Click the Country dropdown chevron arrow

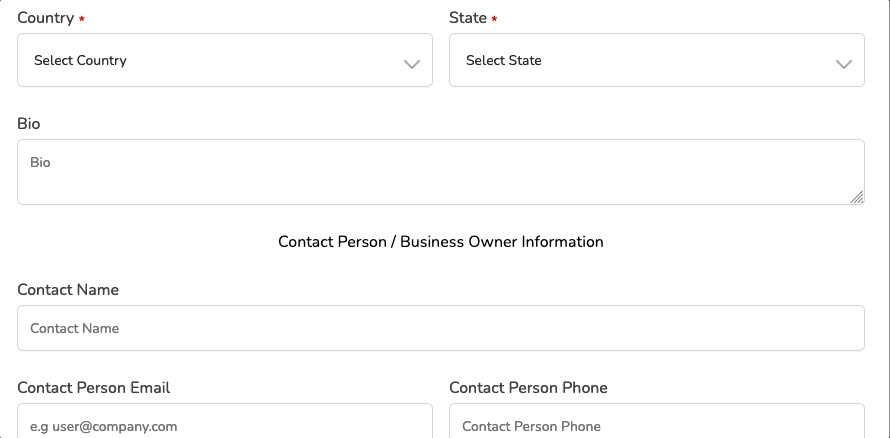pyautogui.click(x=411, y=64)
